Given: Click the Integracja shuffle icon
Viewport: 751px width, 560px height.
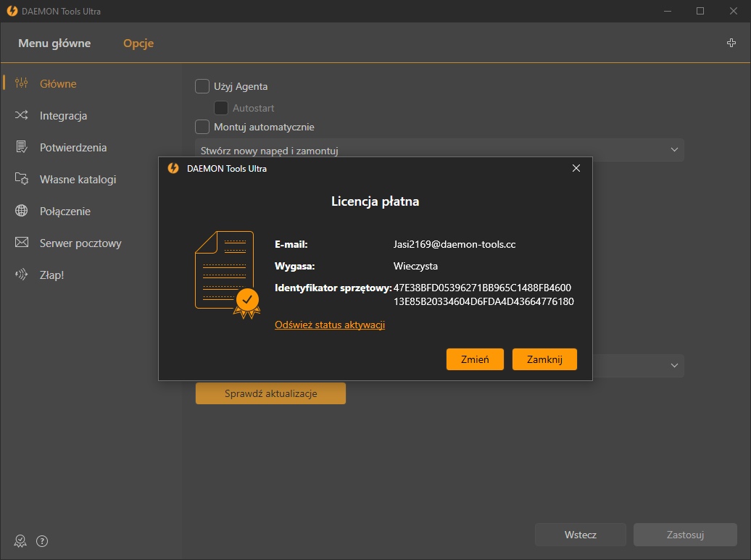Looking at the screenshot, I should coord(21,115).
